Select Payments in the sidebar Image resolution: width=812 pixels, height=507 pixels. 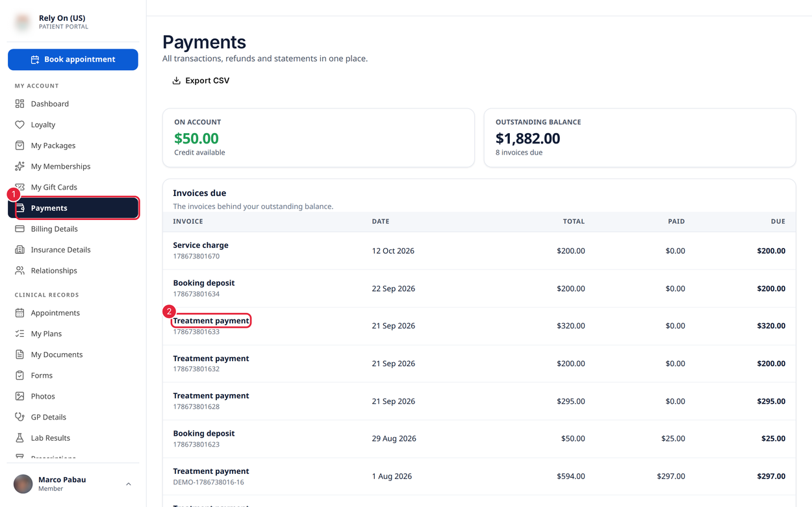pyautogui.click(x=73, y=208)
